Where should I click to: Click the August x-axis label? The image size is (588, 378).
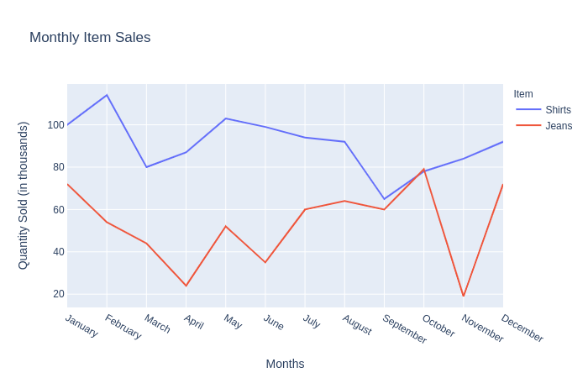coord(357,325)
